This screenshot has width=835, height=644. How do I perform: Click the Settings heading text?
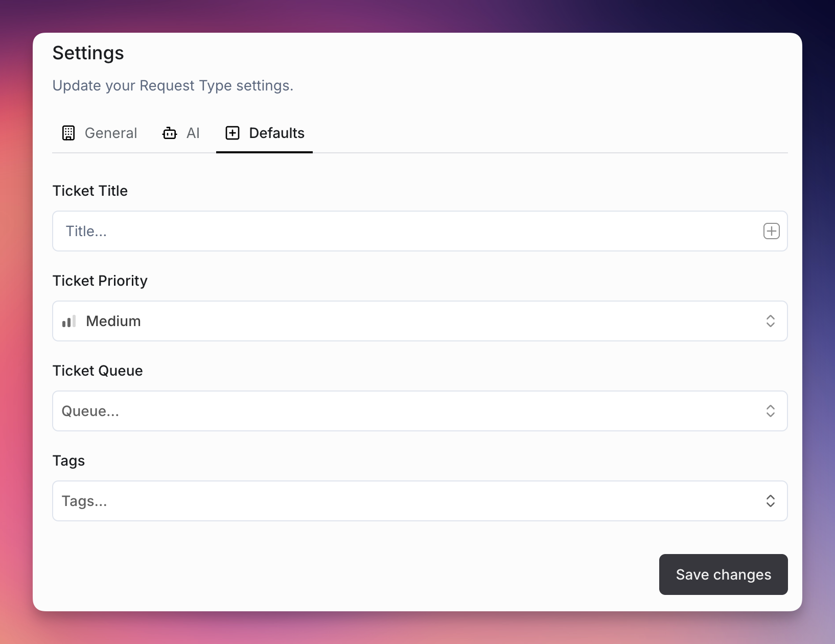point(88,53)
